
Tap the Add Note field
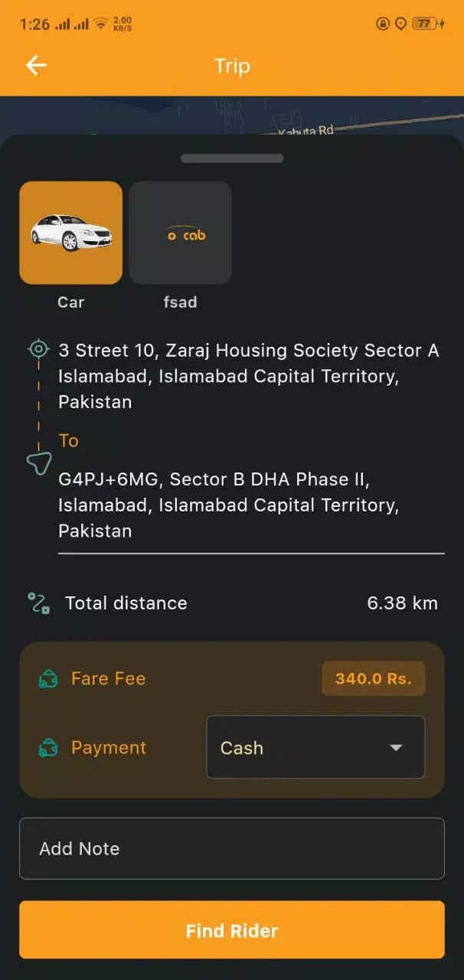coord(231,848)
